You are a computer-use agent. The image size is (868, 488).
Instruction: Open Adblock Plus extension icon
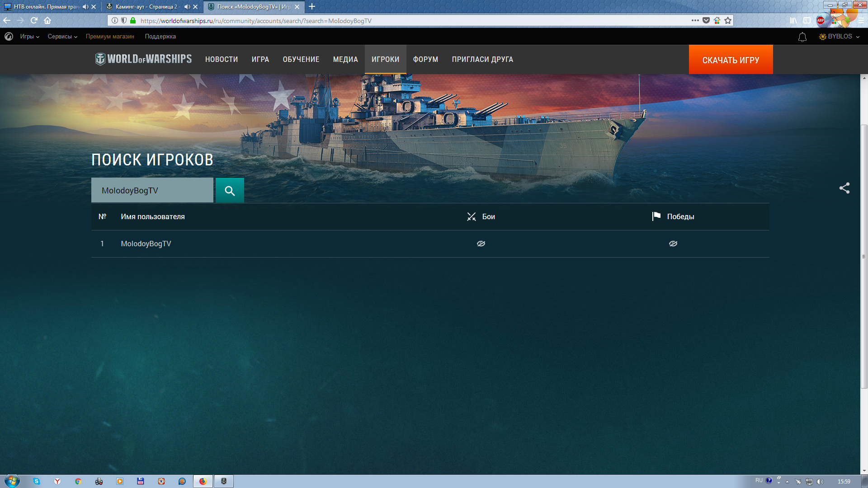click(821, 20)
